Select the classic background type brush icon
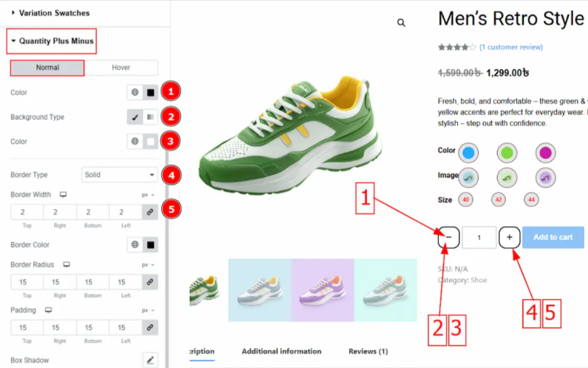 pos(135,117)
